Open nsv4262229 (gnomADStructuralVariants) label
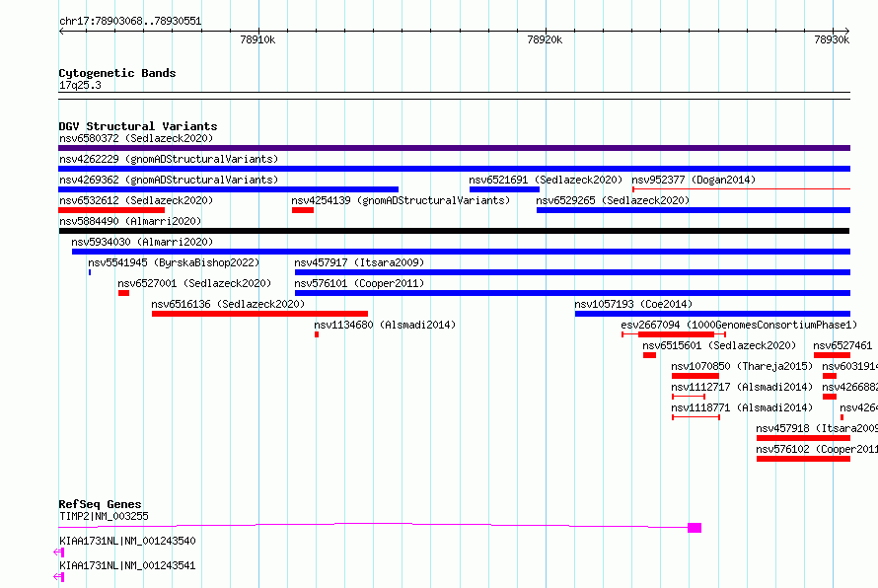Viewport: 878px width, 588px height. [x=169, y=159]
